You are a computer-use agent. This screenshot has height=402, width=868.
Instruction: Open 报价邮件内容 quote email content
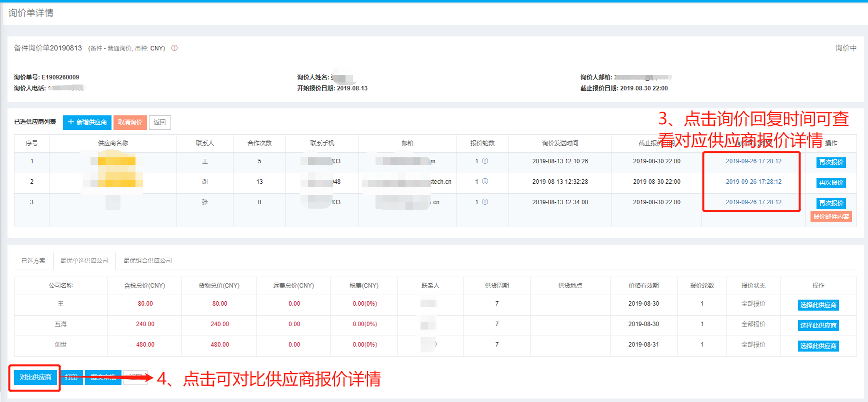831,217
